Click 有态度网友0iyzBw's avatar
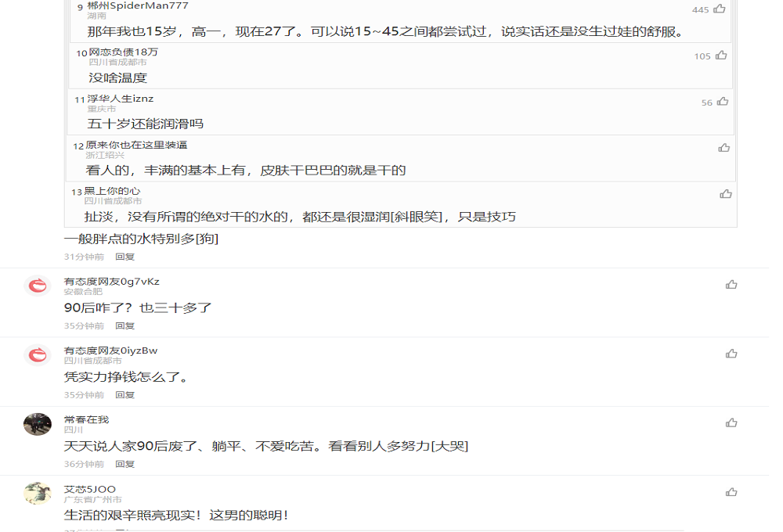Screen dimensions: 783x532 tap(37, 354)
